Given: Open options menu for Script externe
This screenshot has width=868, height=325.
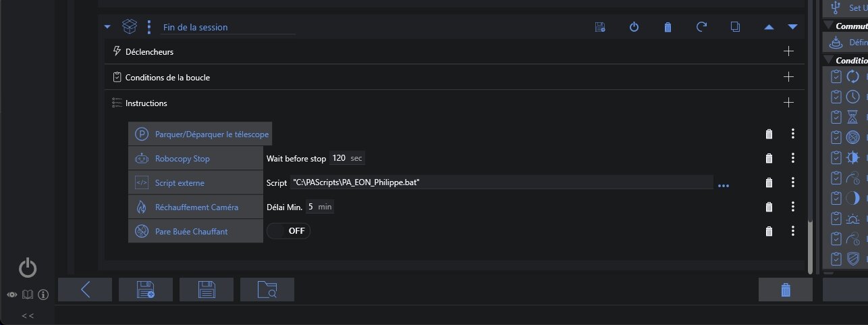Looking at the screenshot, I should pos(793,182).
